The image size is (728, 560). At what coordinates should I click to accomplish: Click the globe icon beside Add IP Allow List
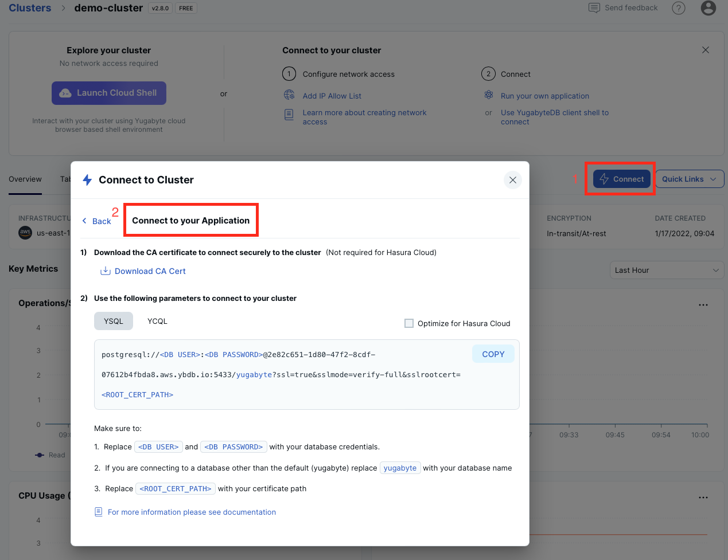289,95
